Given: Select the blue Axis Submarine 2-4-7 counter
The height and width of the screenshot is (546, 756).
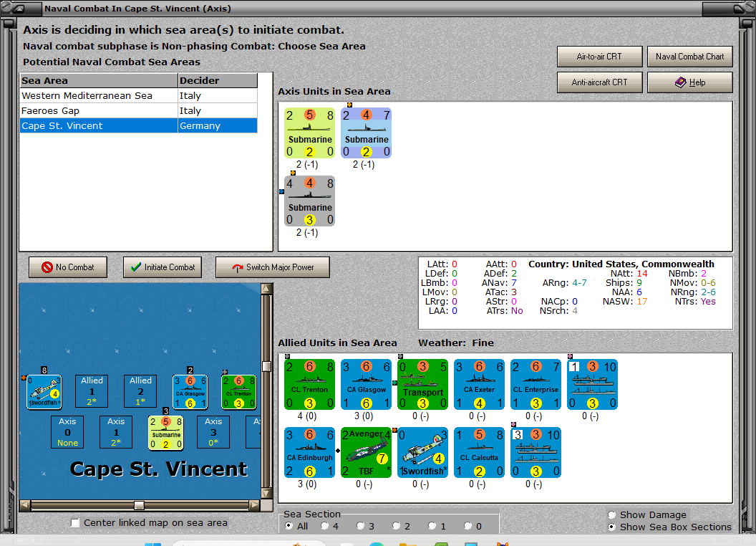Looking at the screenshot, I should click(366, 133).
